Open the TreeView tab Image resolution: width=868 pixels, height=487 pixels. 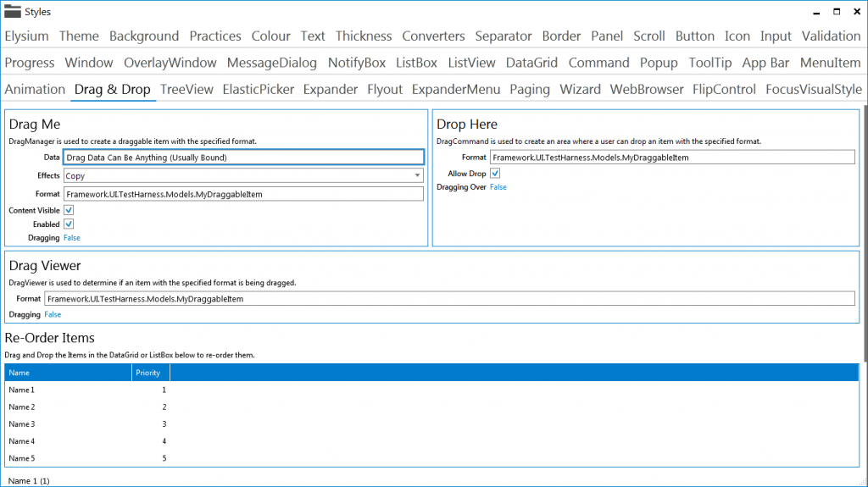[186, 89]
